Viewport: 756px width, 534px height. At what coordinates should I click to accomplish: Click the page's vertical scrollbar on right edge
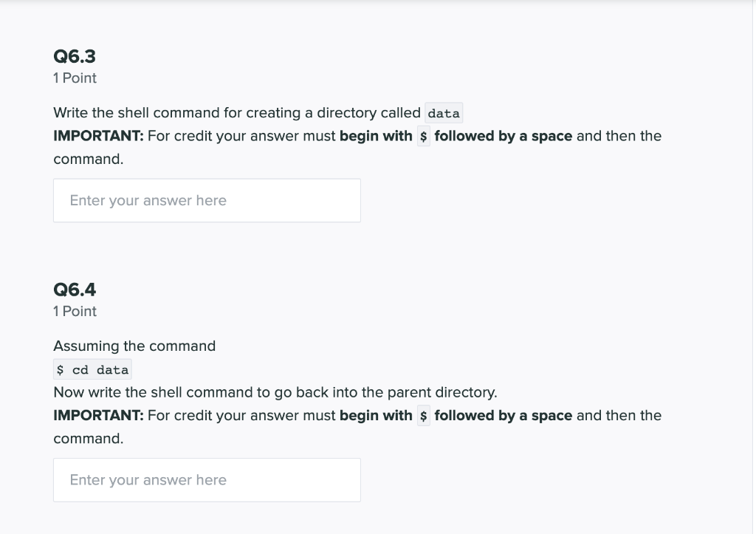click(753, 267)
